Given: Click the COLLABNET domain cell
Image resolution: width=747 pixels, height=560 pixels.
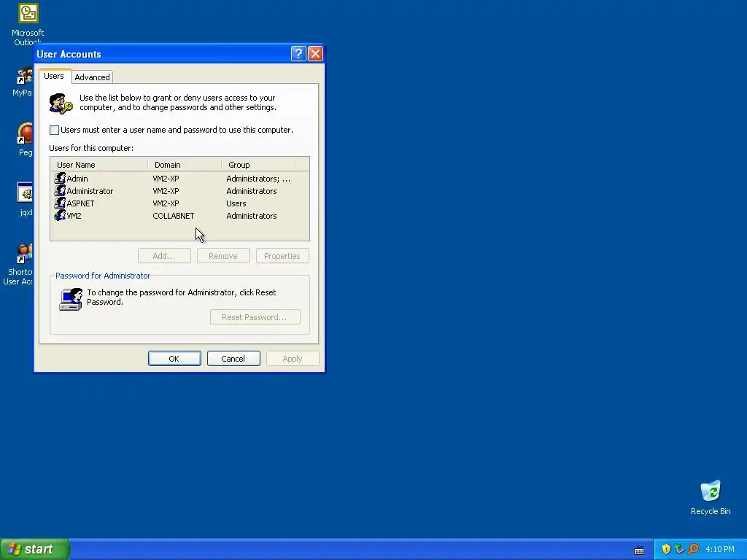Looking at the screenshot, I should (174, 216).
